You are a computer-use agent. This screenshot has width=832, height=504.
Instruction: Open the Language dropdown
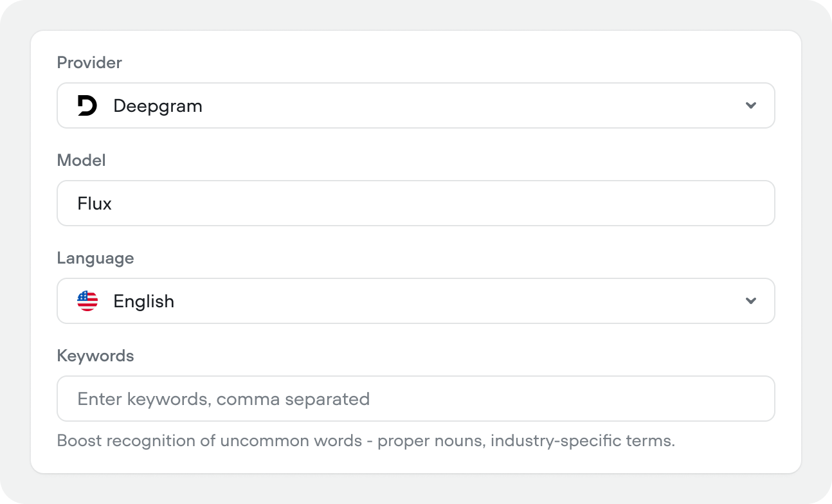click(415, 301)
